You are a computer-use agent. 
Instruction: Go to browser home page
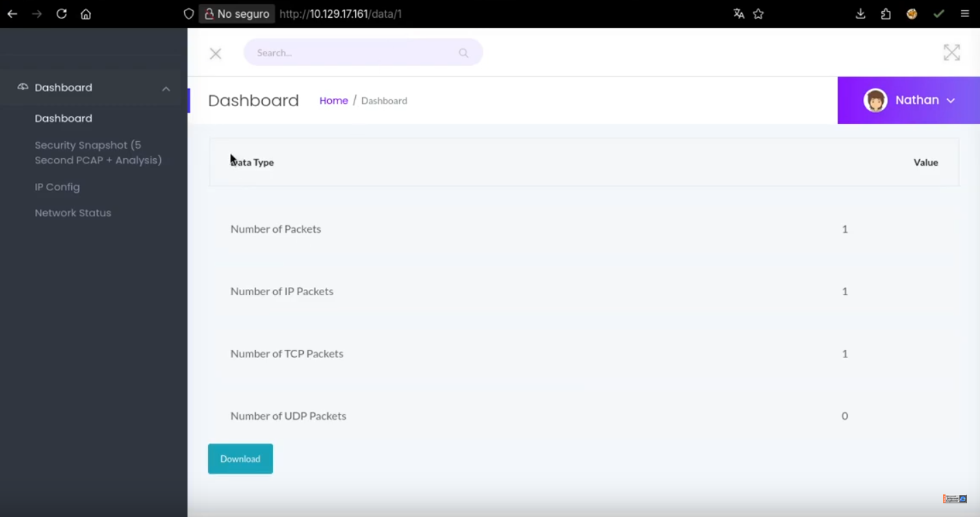[x=86, y=14]
